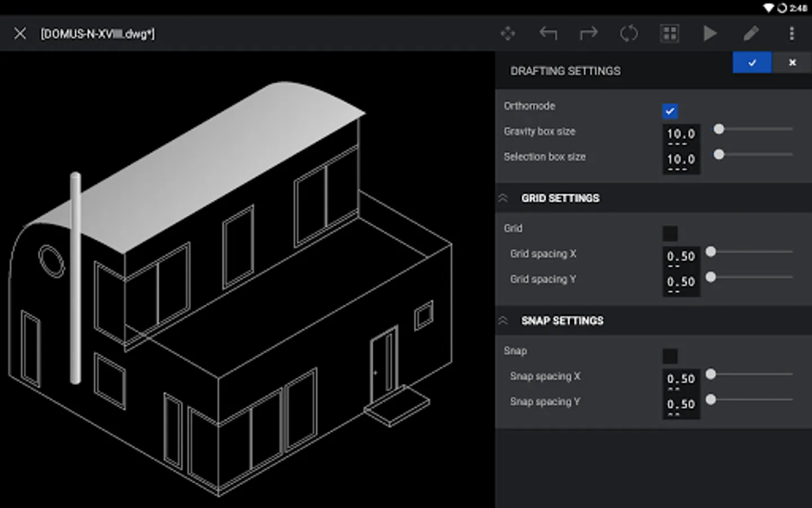
Task: Adjust the Gravity box size slider
Action: click(x=753, y=129)
